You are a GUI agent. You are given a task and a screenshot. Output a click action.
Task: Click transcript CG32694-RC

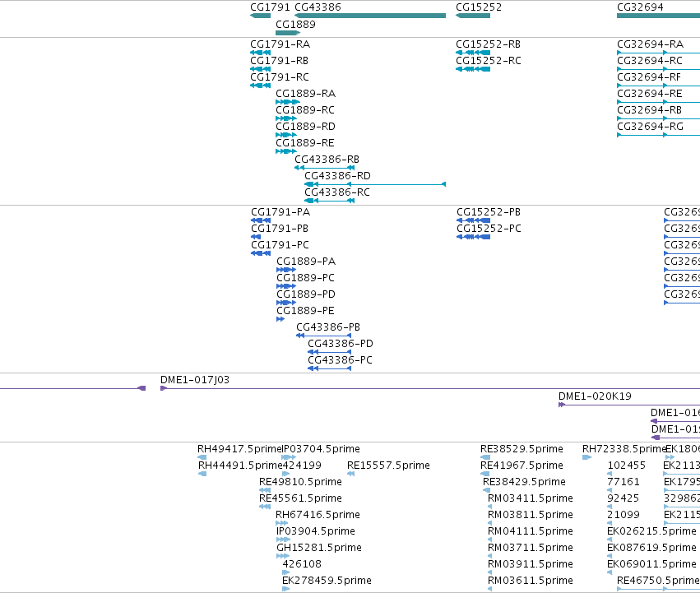[650, 61]
